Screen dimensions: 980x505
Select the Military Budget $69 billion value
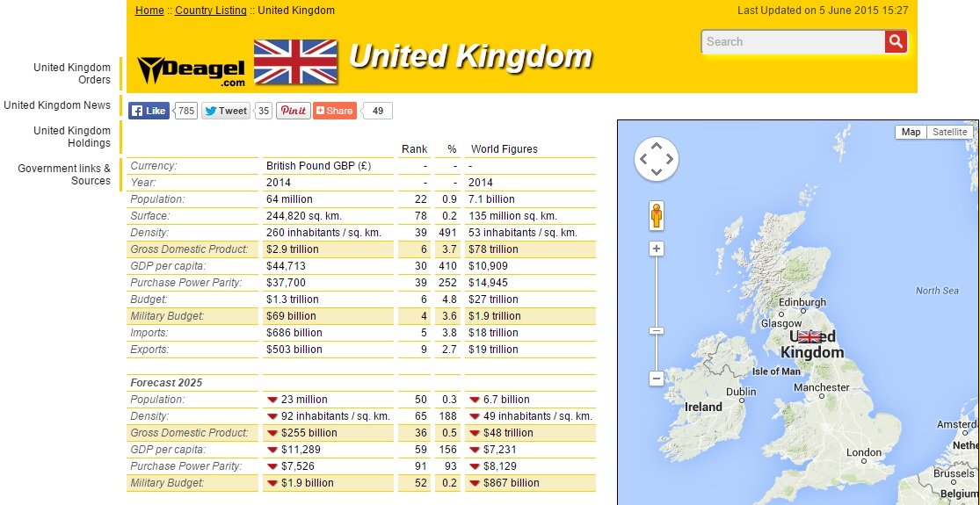[291, 316]
